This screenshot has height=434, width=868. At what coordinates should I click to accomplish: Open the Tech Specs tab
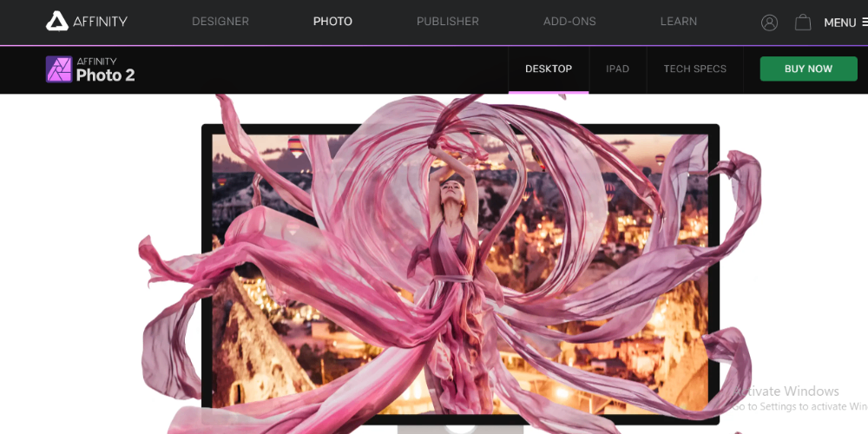pos(694,69)
